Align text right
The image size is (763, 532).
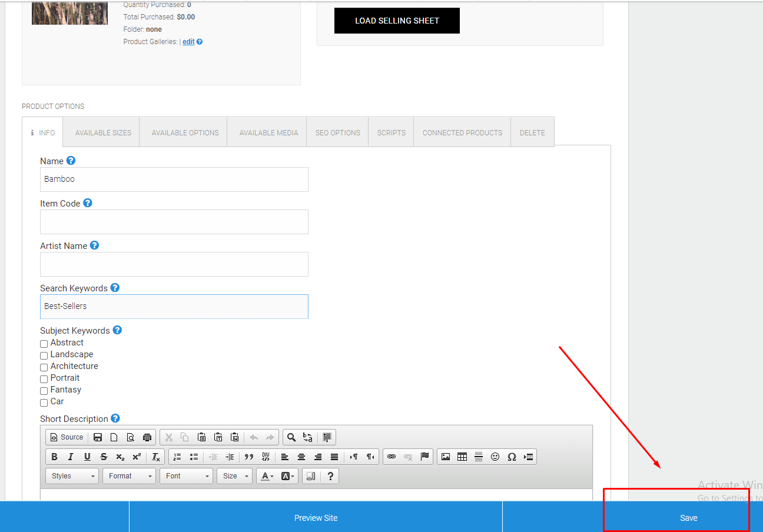tap(318, 457)
